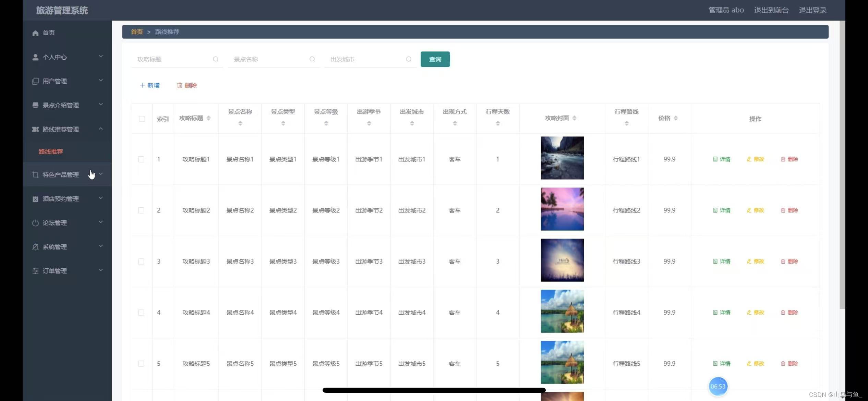Select the 路线推荐 submenu item
868x401 pixels.
click(51, 151)
